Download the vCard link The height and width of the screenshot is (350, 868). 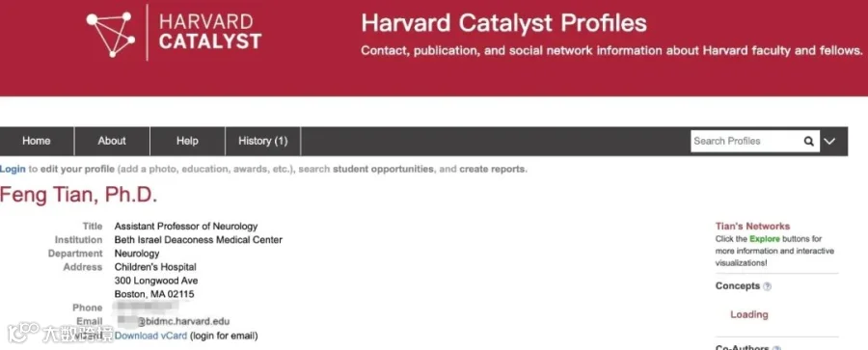pos(151,336)
